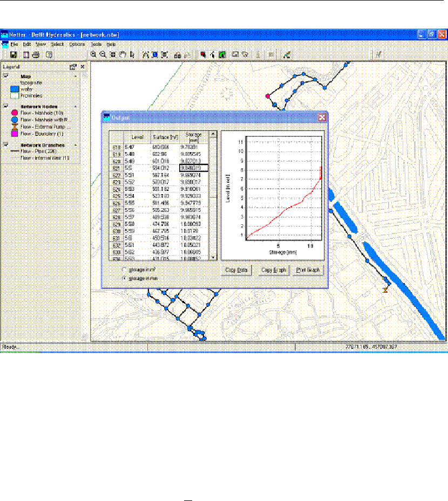Click the level value 5.55 in row 626
This screenshot has height=501, width=448.
click(138, 203)
